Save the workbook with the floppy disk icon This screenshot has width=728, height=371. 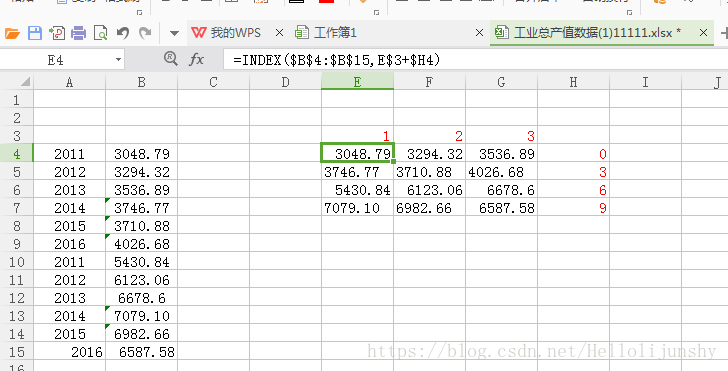pyautogui.click(x=35, y=33)
